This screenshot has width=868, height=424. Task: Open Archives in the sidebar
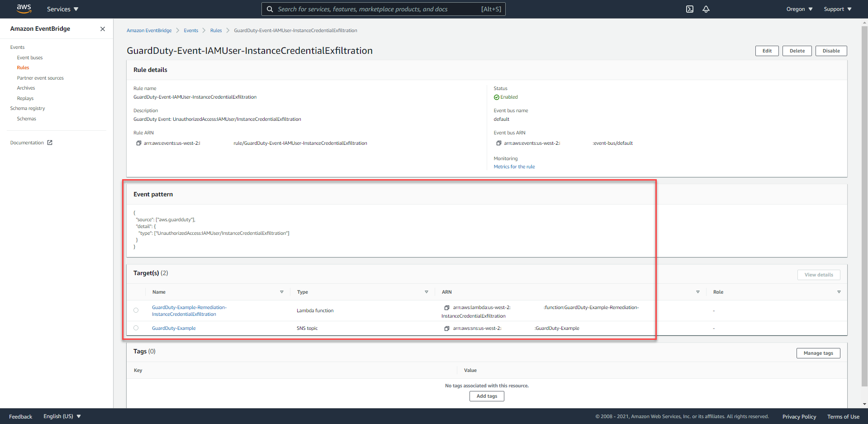pyautogui.click(x=26, y=88)
